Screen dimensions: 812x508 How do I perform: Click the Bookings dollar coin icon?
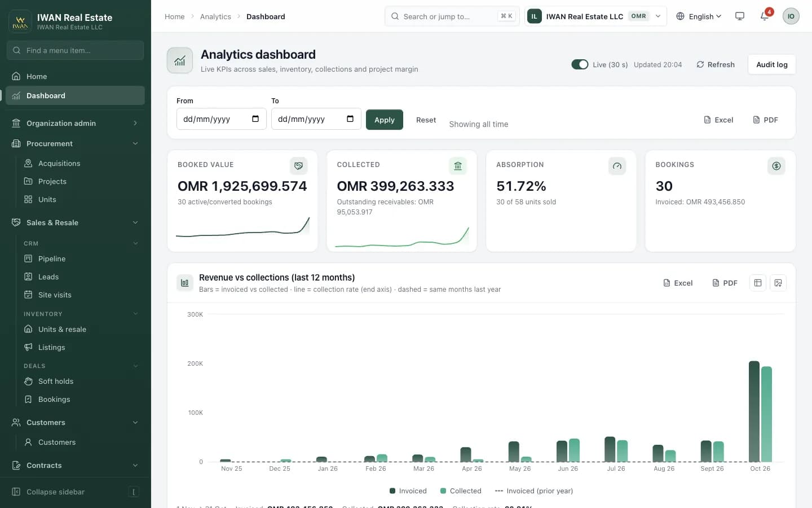[x=776, y=166]
